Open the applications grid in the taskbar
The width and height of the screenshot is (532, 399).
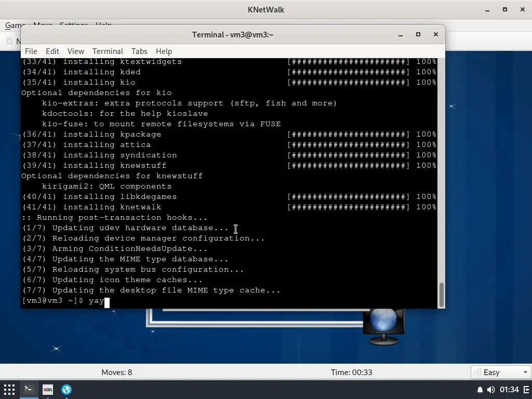(x=9, y=389)
